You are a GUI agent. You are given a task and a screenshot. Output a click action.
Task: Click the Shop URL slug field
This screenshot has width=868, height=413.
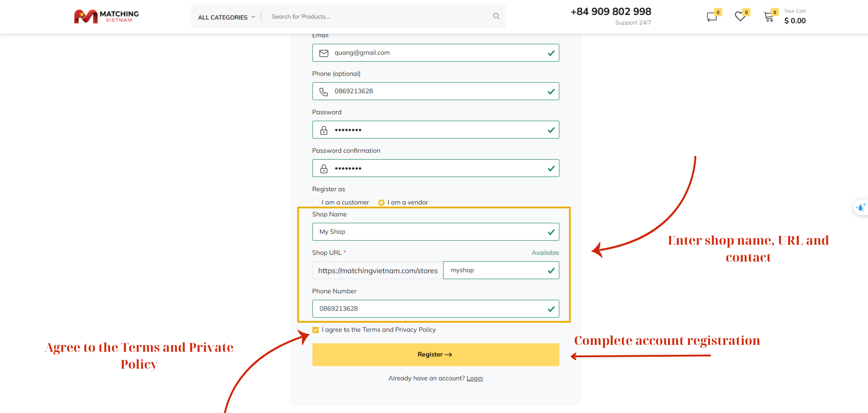(496, 270)
